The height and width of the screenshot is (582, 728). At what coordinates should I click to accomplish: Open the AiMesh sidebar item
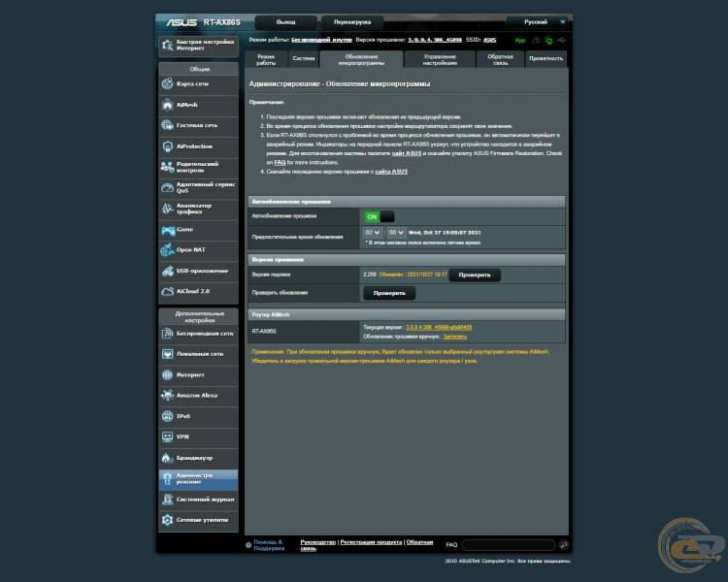pos(198,105)
